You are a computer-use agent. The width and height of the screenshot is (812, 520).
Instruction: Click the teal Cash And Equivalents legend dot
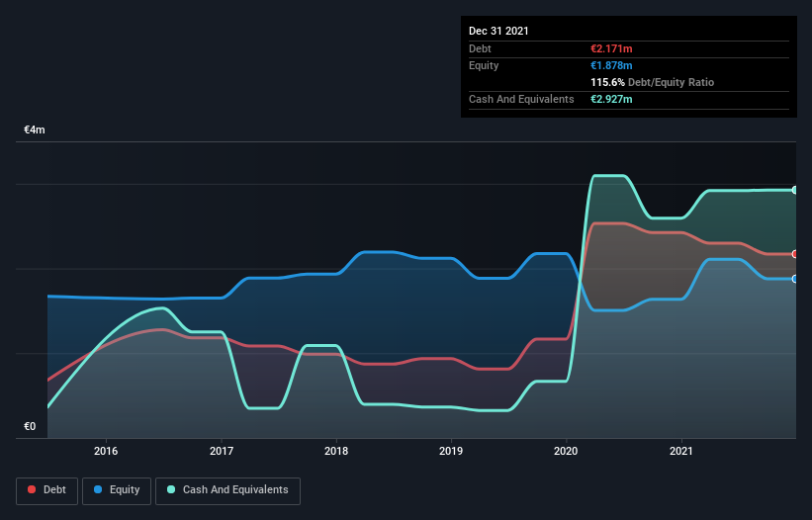[x=171, y=489]
